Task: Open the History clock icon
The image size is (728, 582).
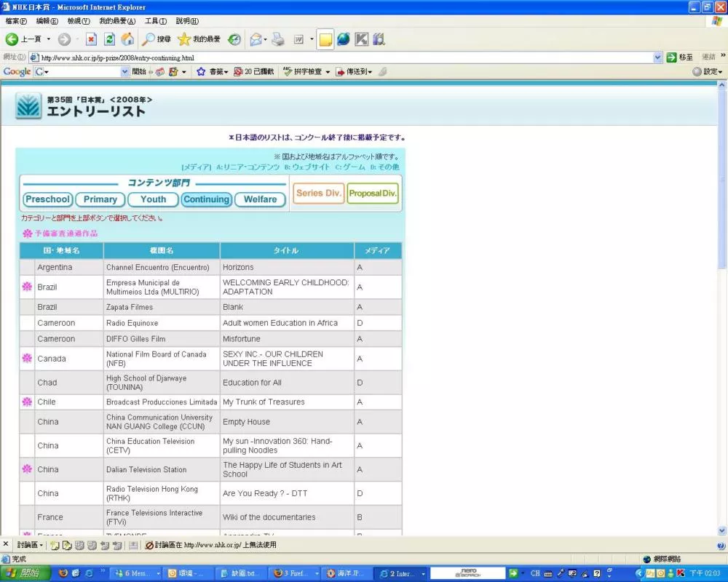Action: 234,39
